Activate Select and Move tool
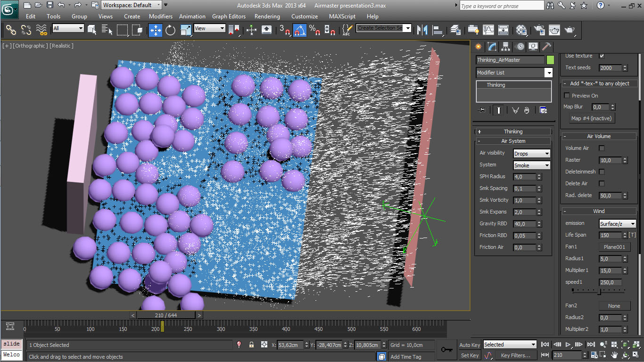Screen dimensions: 644x362 [156, 30]
